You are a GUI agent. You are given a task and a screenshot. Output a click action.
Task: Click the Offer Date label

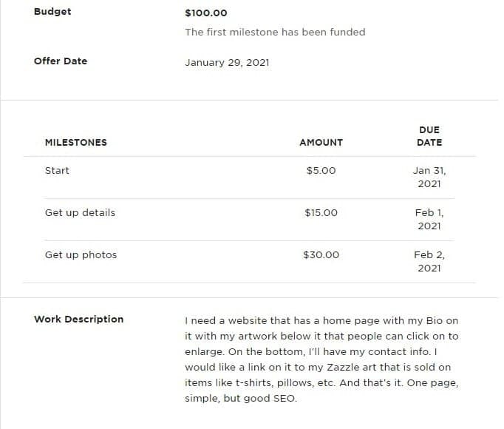pos(61,61)
